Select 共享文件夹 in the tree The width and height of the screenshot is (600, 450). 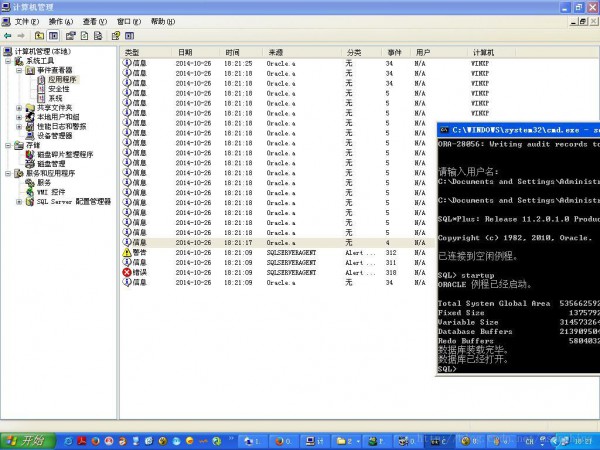[54, 108]
